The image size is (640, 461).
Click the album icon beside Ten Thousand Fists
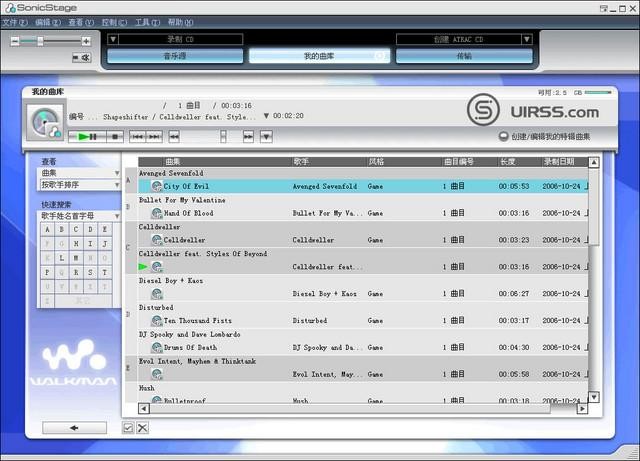[x=156, y=321]
